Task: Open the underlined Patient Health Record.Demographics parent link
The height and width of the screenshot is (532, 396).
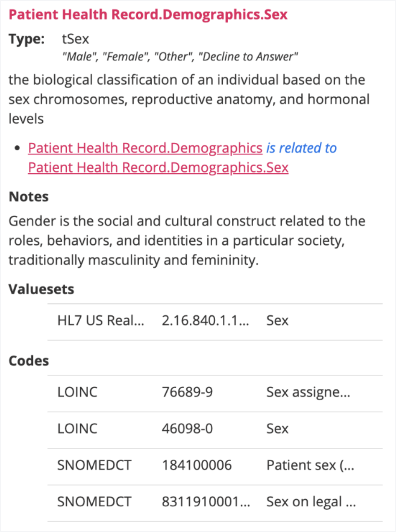Action: 145,148
